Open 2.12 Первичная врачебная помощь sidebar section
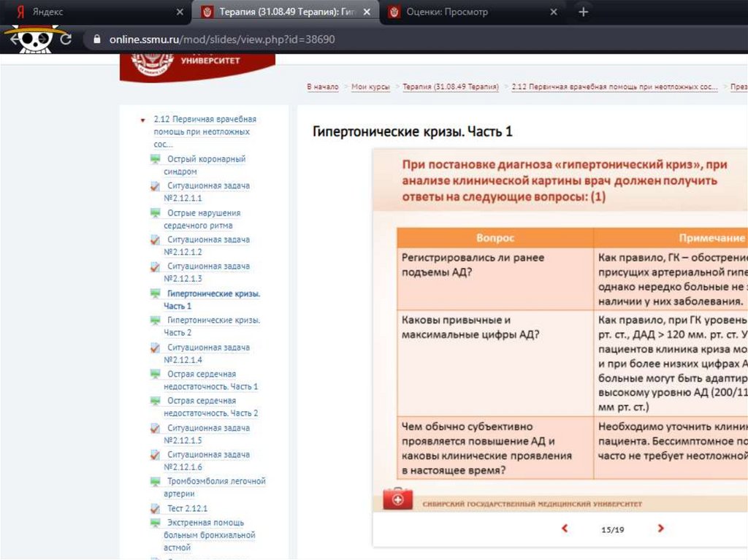The image size is (748, 560). pos(205,131)
